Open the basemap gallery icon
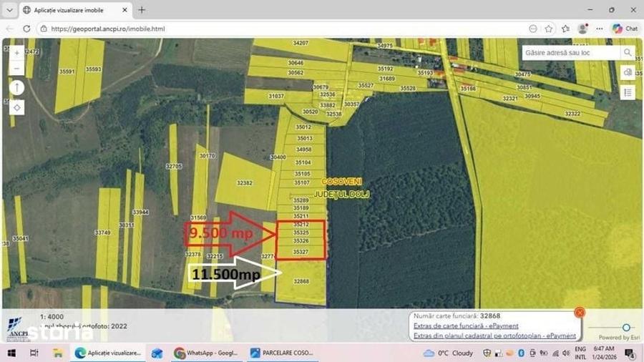Screen dimensions: 644x362 tap(628, 73)
